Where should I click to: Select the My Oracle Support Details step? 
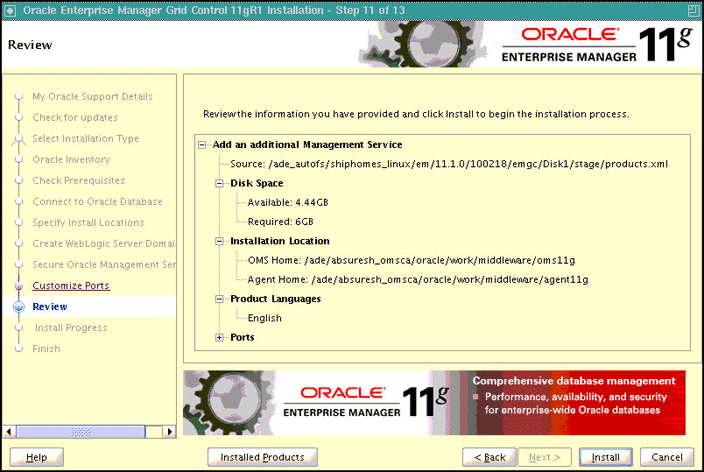point(92,97)
